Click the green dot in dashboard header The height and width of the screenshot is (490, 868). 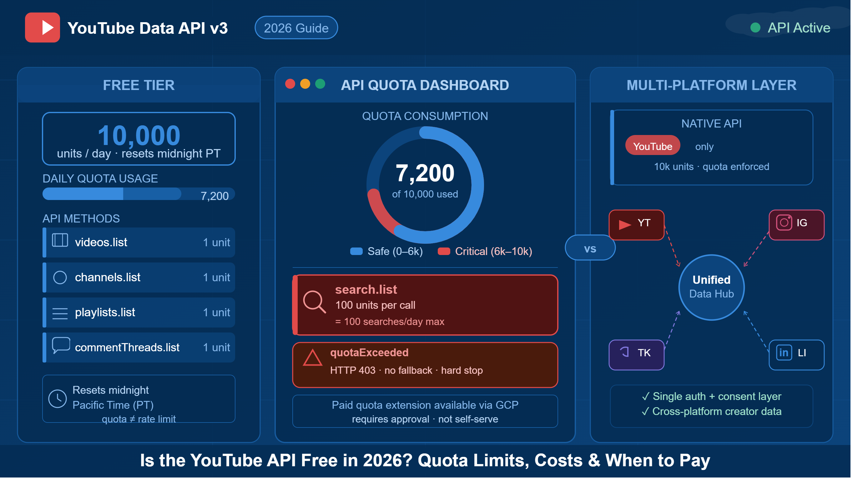tap(320, 84)
